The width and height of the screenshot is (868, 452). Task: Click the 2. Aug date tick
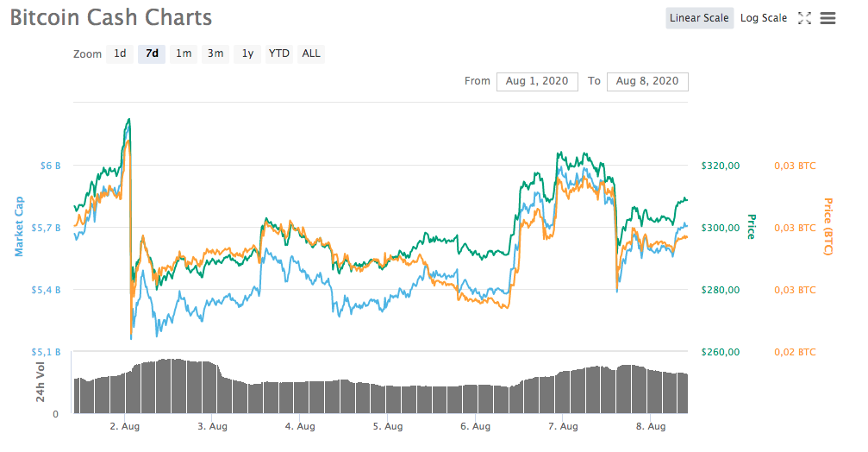click(124, 426)
